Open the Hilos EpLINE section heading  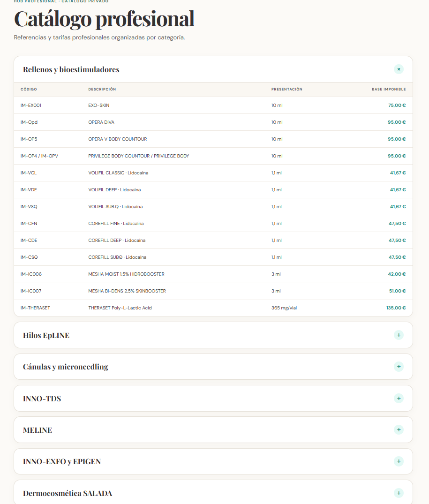coord(46,335)
